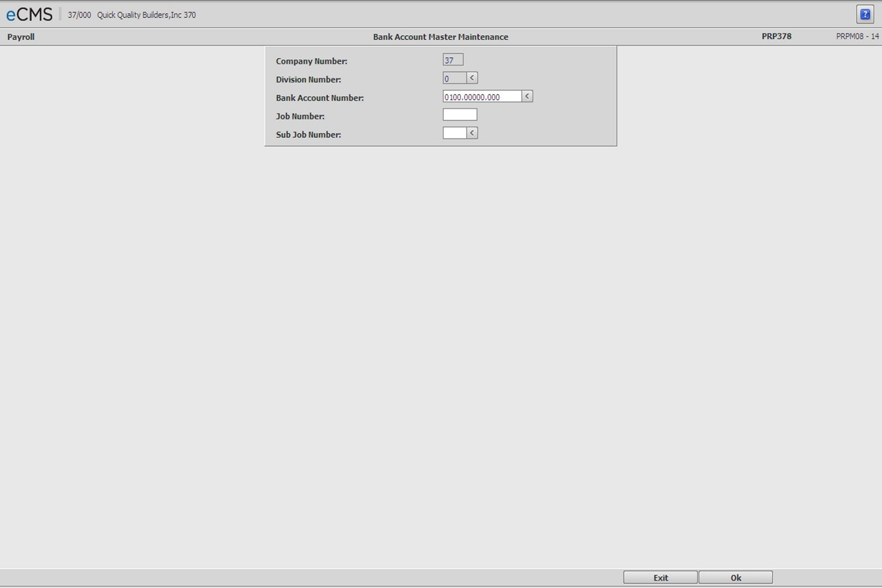Click the Bank Account Number label

[x=320, y=98]
